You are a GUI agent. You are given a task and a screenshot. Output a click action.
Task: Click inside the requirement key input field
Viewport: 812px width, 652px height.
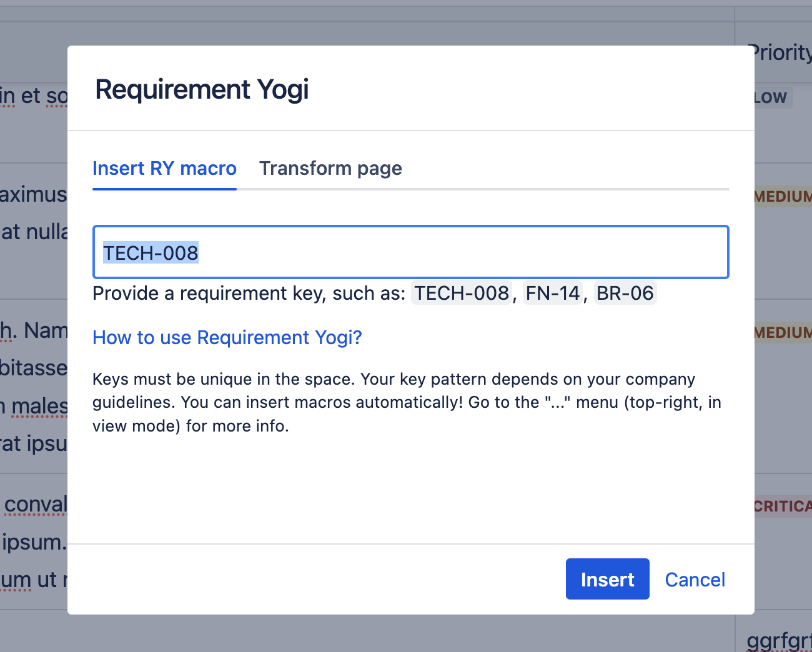(410, 252)
